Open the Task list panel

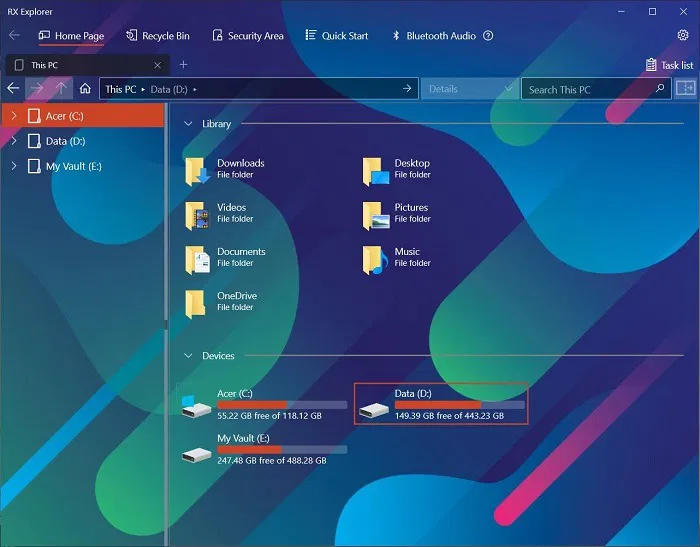coord(670,65)
